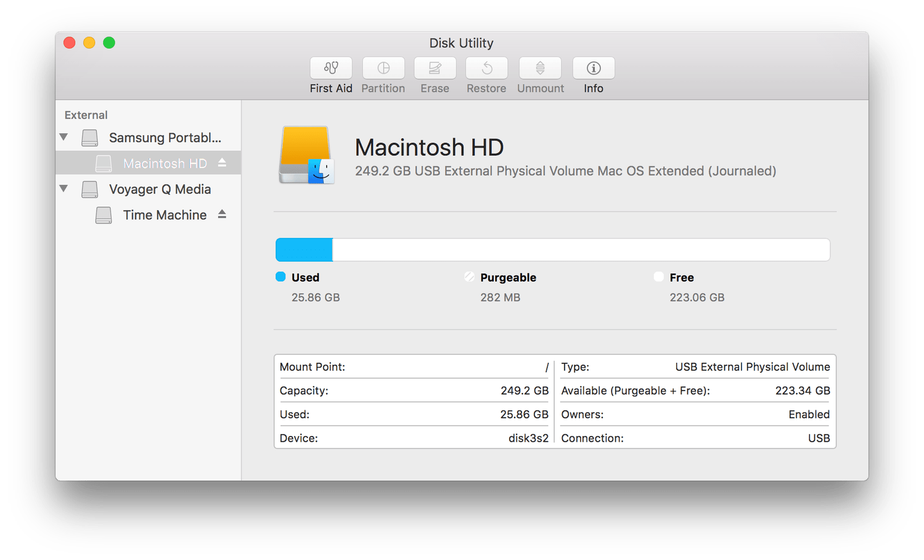Select Samsung Portable drive in sidebar
Screen dimensions: 924x560
(164, 137)
